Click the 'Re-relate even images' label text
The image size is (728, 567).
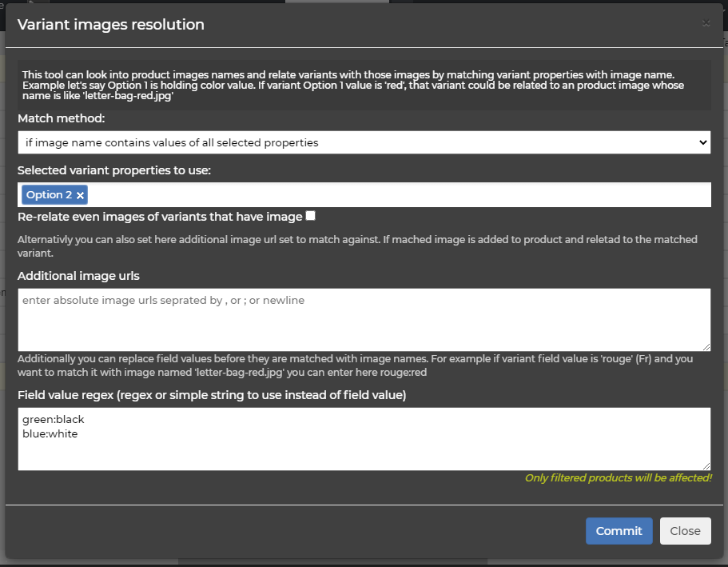160,217
